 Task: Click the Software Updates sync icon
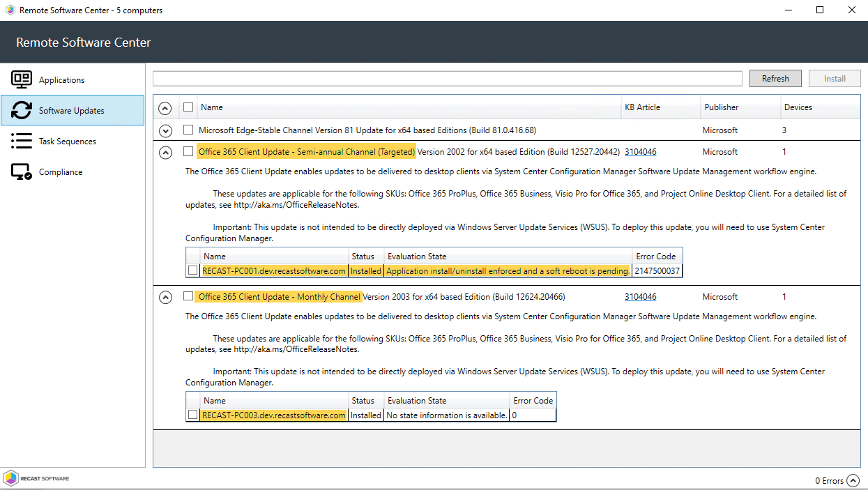click(22, 110)
